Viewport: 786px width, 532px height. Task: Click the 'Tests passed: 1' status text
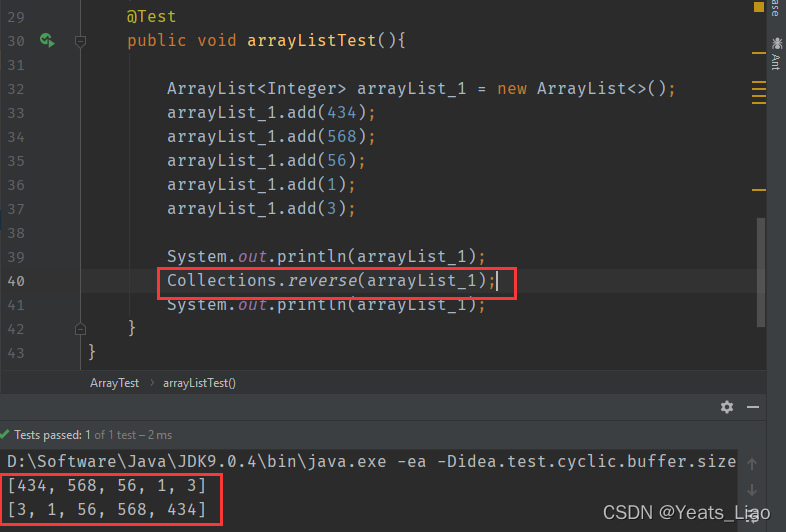52,435
